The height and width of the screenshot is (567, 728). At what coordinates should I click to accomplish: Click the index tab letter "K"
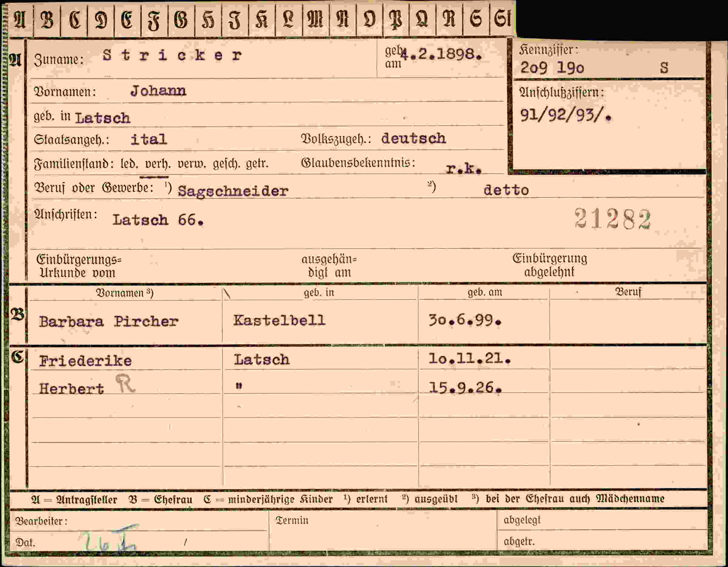[262, 19]
